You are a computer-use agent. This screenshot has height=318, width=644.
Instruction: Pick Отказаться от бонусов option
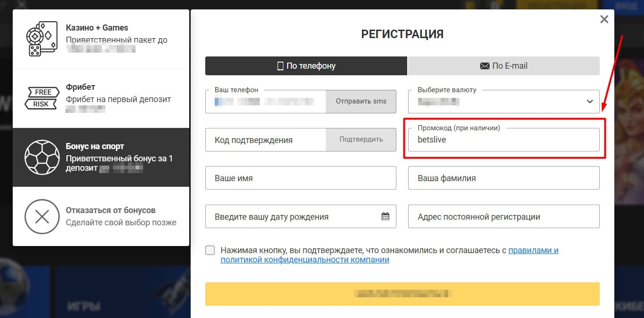101,216
